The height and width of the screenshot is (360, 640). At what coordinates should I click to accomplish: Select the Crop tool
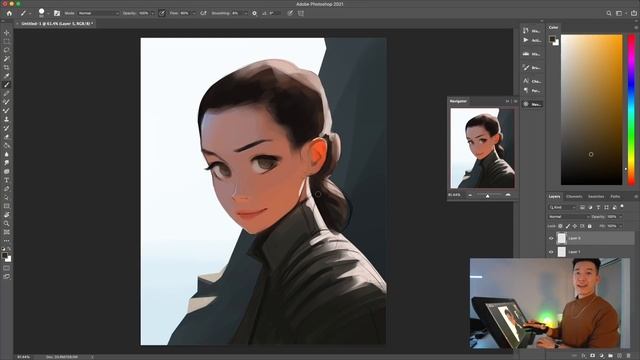coord(7,67)
